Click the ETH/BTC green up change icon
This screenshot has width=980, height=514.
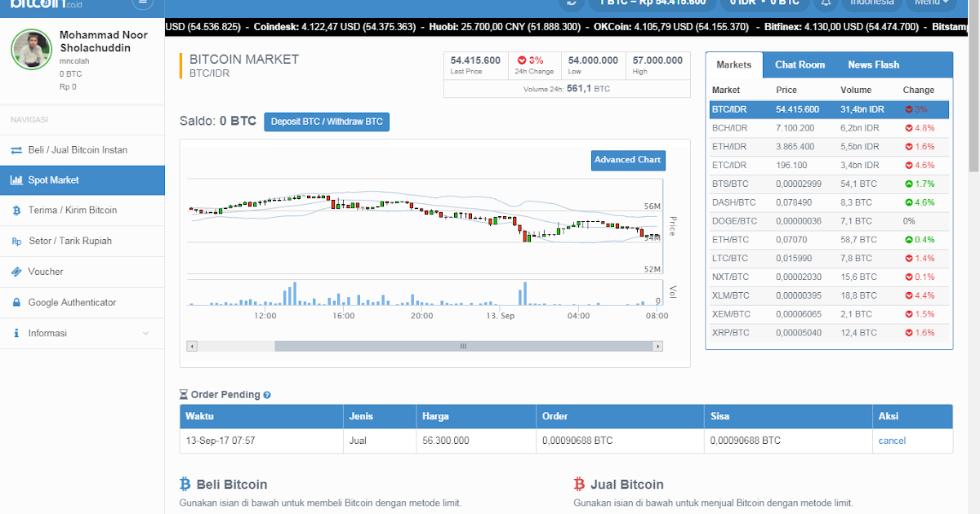point(908,240)
